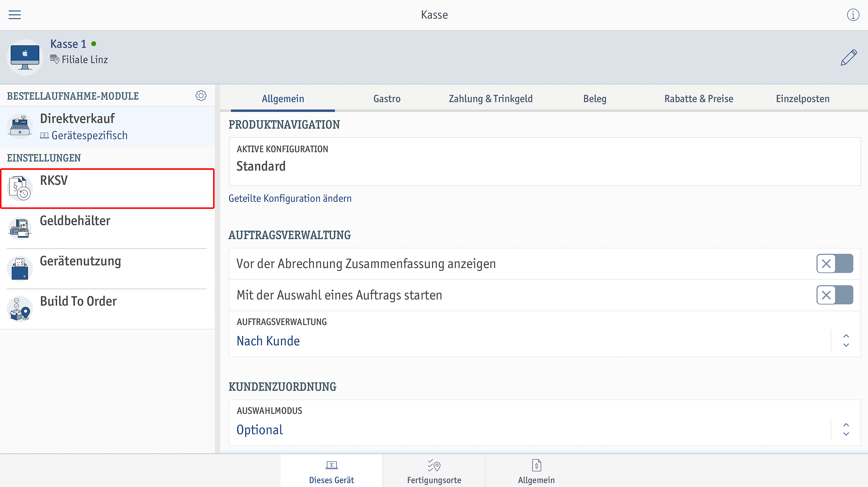Click the Fertigungsorte location icon
This screenshot has height=487, width=868.
coord(434,465)
